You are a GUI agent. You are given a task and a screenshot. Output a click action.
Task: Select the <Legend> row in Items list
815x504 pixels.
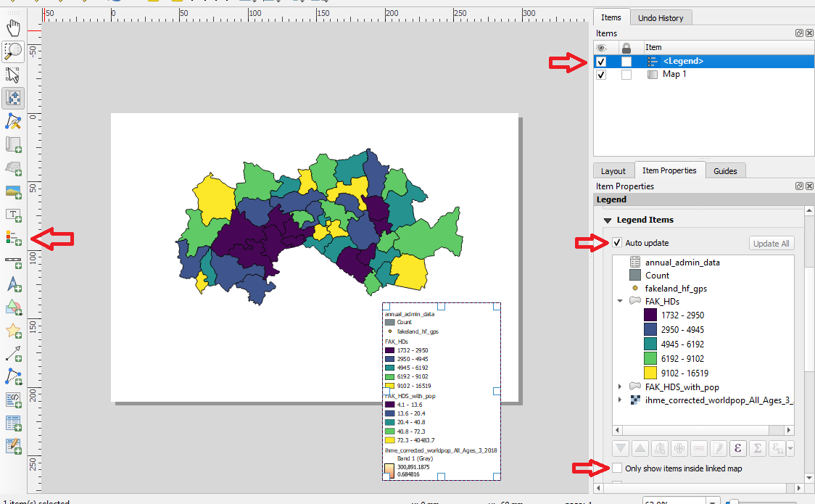704,62
